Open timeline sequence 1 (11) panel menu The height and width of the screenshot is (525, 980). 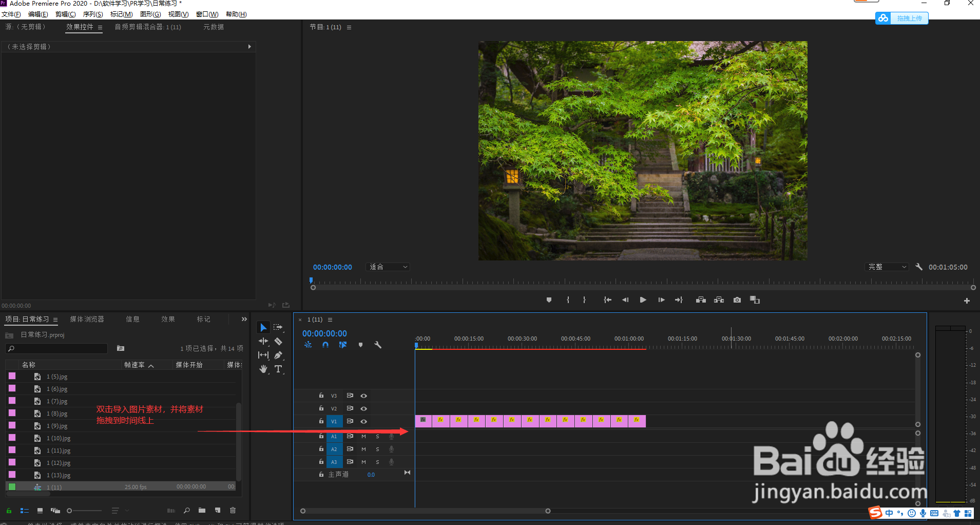(330, 320)
